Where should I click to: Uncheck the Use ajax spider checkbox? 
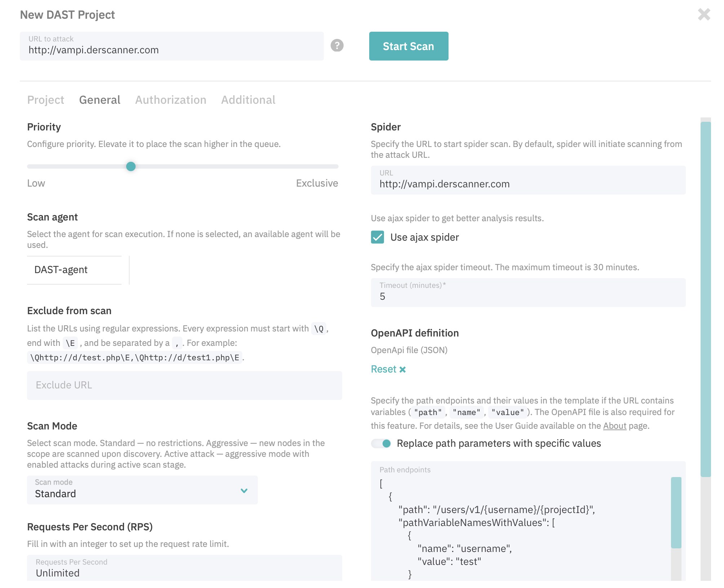click(377, 237)
